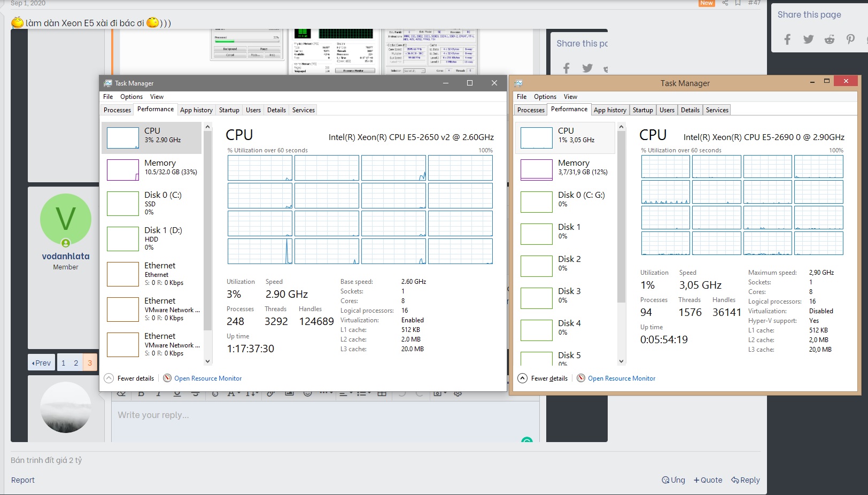The height and width of the screenshot is (495, 868).
Task: Click the scroll-up arrow of the E5-2690 sidebar
Action: (621, 127)
